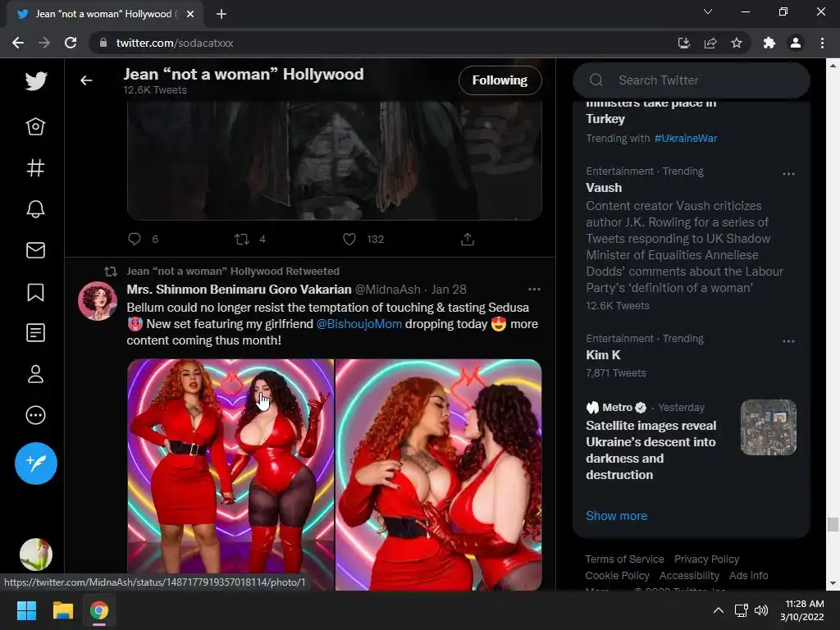The image size is (840, 630).
Task: Open a new browser tab
Action: [x=221, y=14]
